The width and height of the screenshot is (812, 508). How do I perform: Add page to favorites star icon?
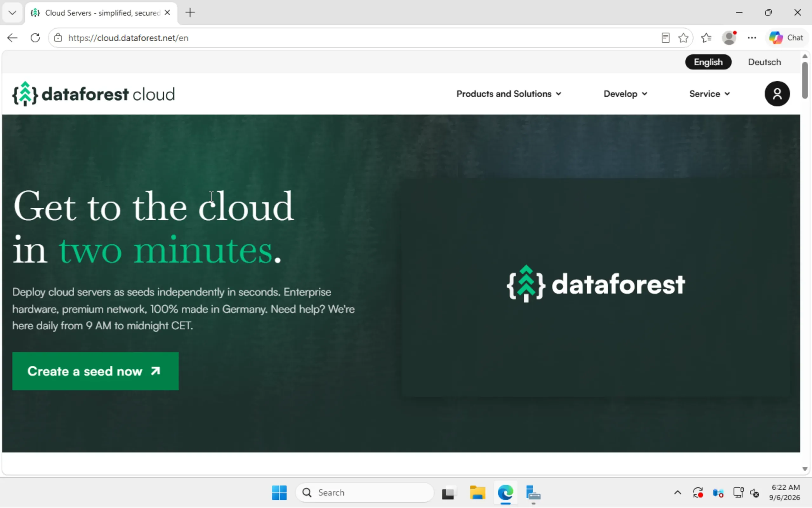683,38
